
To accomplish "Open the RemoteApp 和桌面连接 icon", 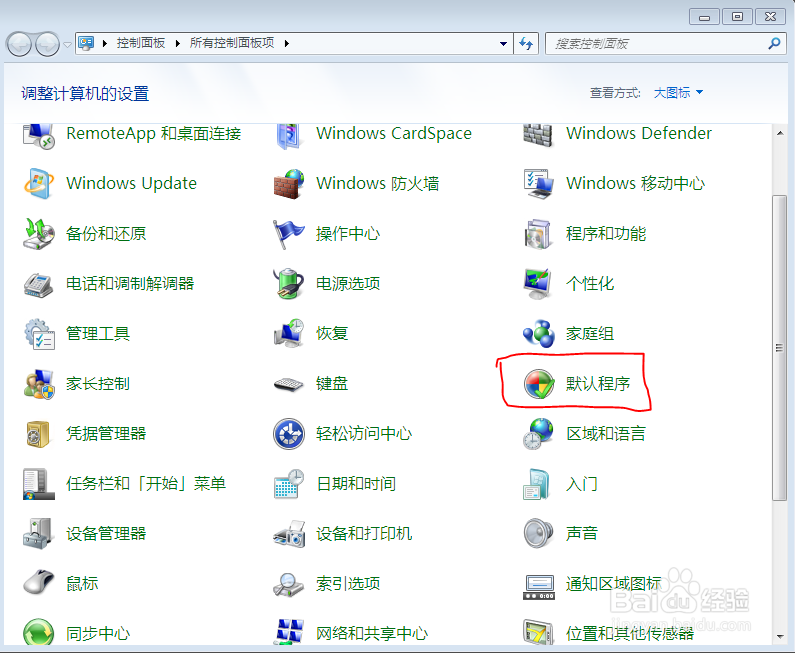I will pos(39,135).
